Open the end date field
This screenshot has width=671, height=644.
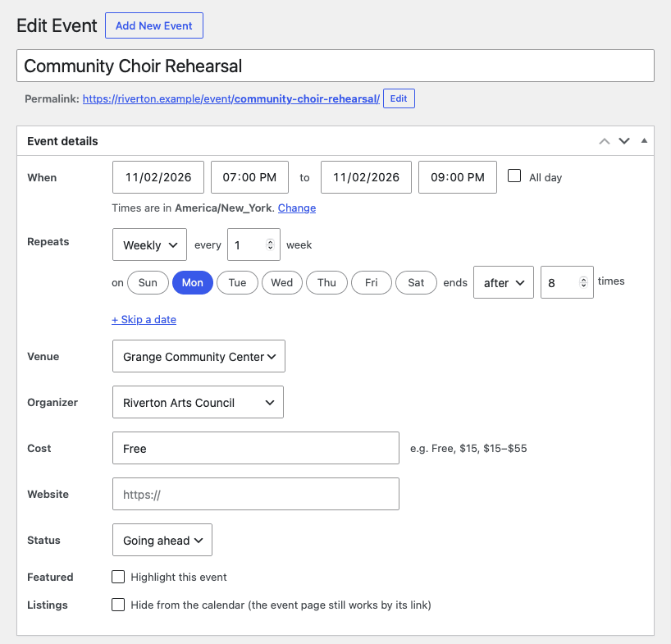click(x=366, y=177)
